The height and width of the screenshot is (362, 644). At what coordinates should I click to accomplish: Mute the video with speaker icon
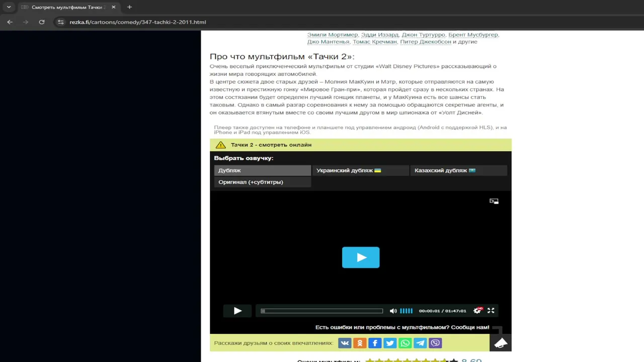(x=393, y=311)
